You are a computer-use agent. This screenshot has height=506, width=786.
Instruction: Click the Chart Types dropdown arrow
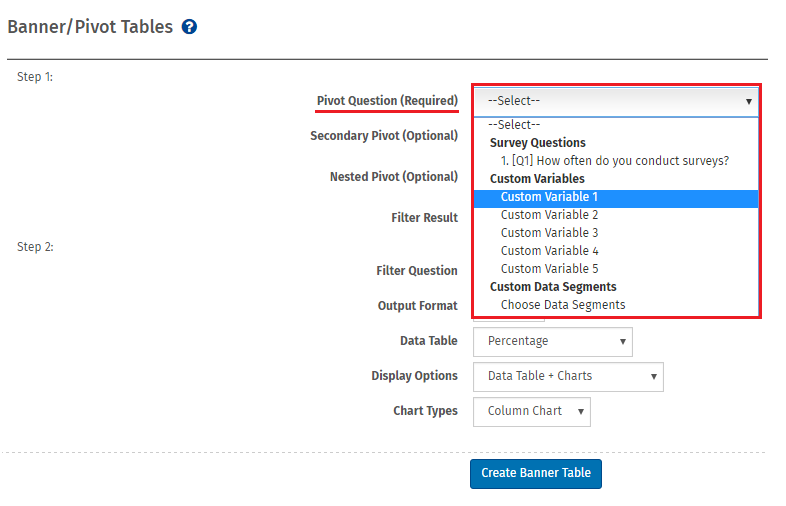(580, 412)
